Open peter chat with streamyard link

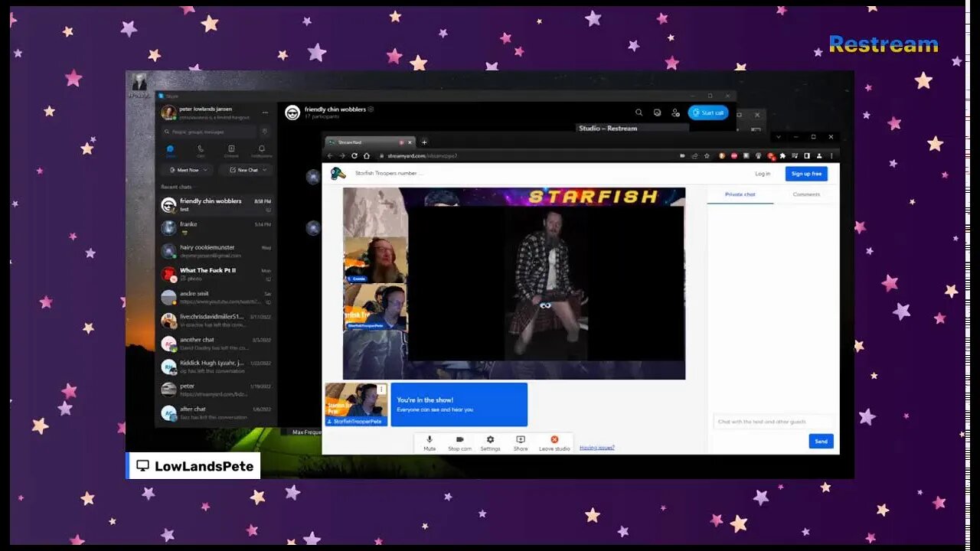click(216, 390)
